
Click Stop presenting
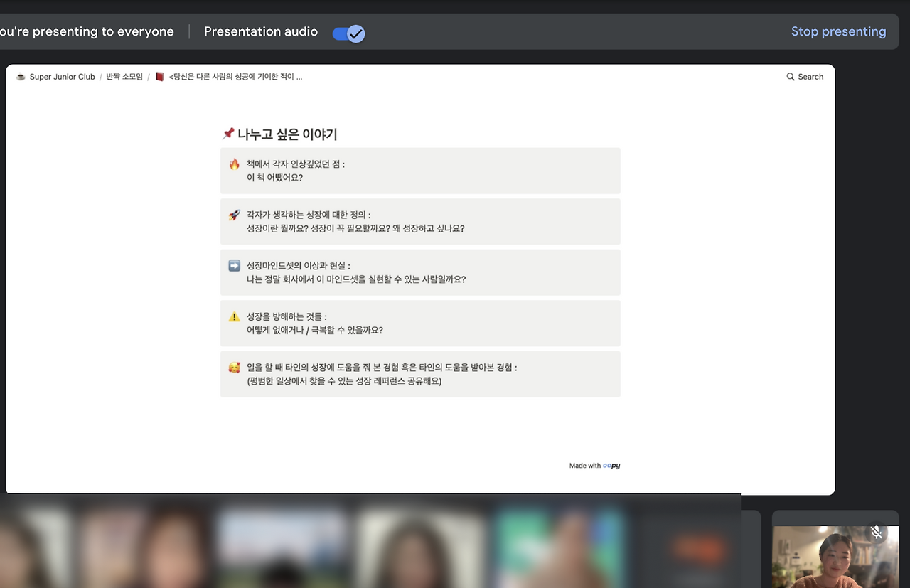(x=839, y=31)
